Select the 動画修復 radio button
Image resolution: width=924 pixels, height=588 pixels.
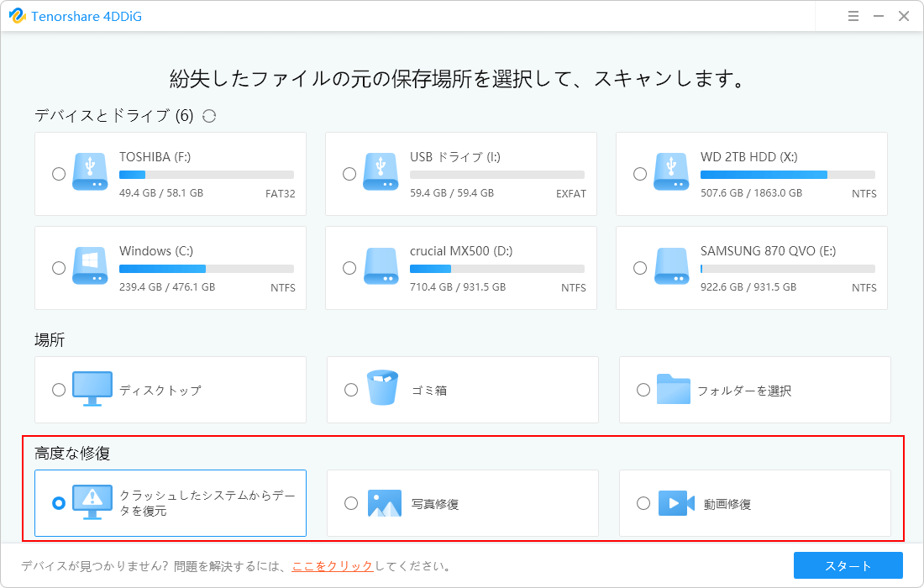point(643,503)
